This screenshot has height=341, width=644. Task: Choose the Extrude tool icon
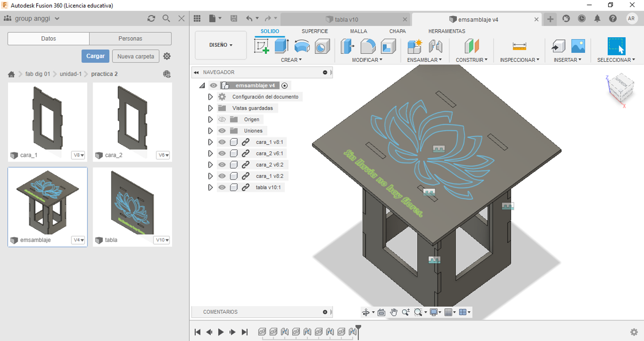[281, 46]
